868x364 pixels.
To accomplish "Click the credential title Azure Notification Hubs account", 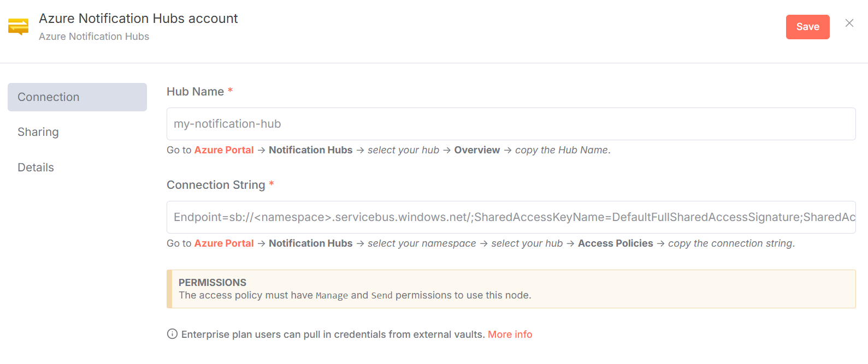I will (x=138, y=19).
